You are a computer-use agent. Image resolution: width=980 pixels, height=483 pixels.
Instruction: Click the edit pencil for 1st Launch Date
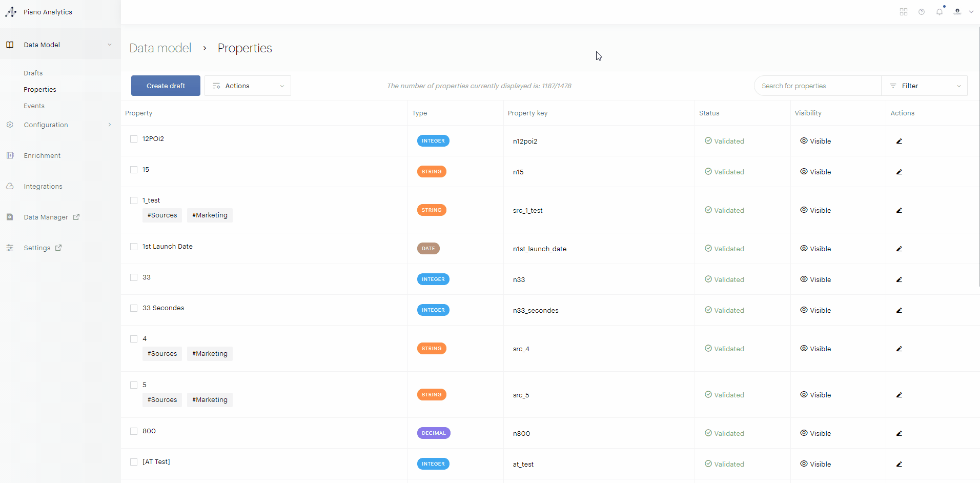pyautogui.click(x=899, y=249)
